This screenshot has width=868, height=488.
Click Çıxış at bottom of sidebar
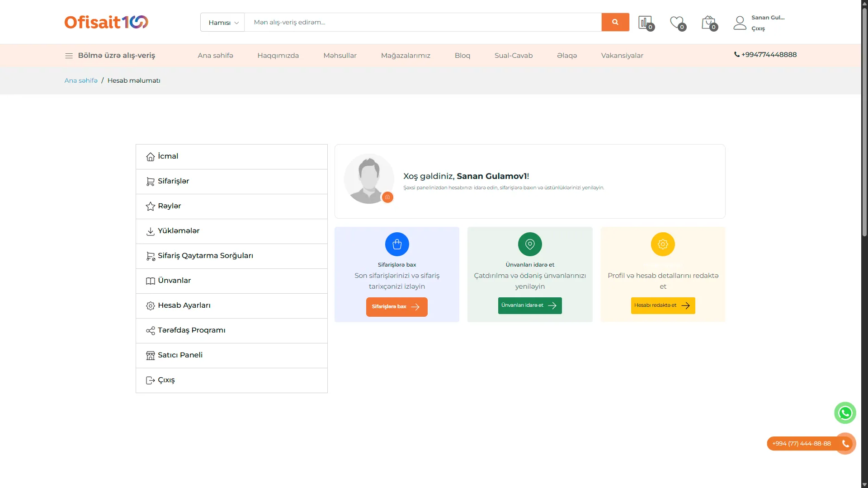[x=231, y=380]
